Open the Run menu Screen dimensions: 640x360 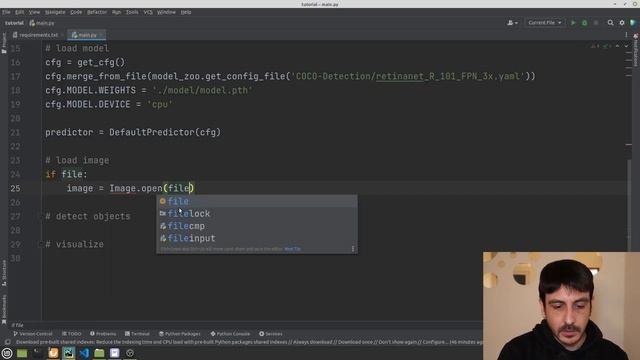pos(116,12)
